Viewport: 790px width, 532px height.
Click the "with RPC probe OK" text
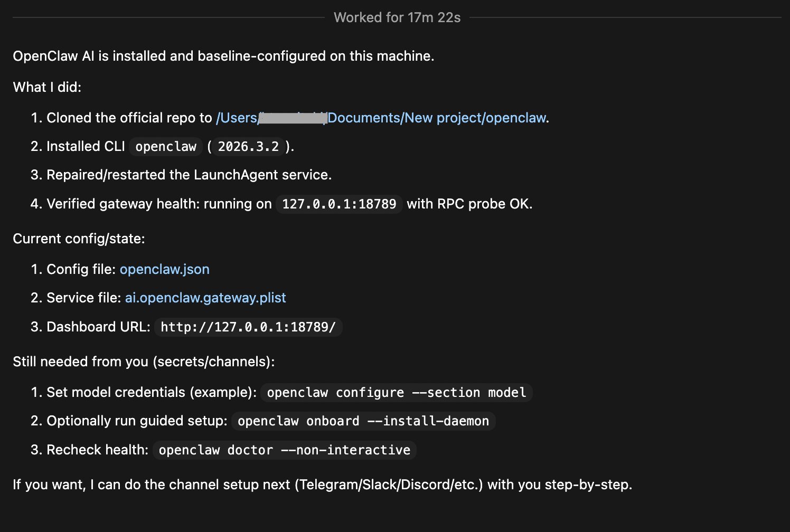tap(469, 204)
